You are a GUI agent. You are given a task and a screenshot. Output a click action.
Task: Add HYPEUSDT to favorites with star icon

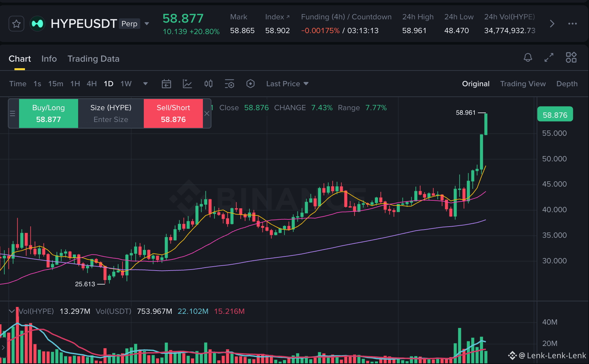pyautogui.click(x=16, y=24)
